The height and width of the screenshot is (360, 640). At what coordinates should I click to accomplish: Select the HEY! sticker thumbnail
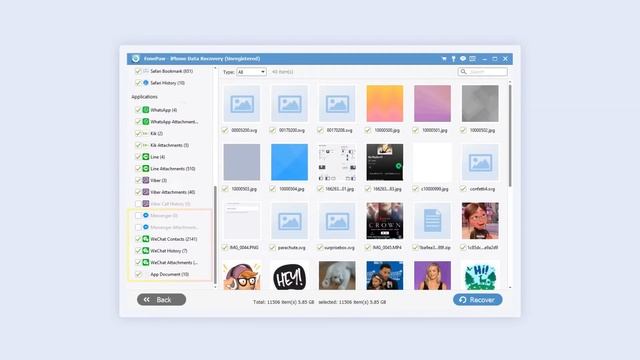[x=289, y=276]
